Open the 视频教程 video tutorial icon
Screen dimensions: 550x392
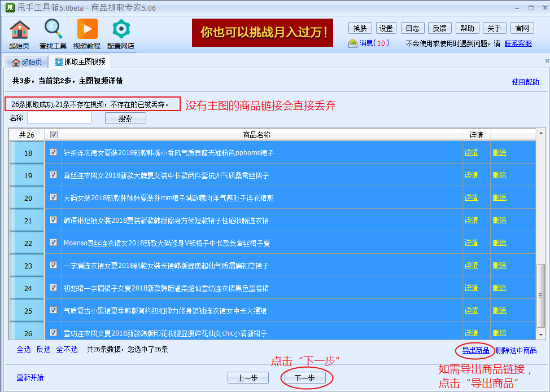87,30
